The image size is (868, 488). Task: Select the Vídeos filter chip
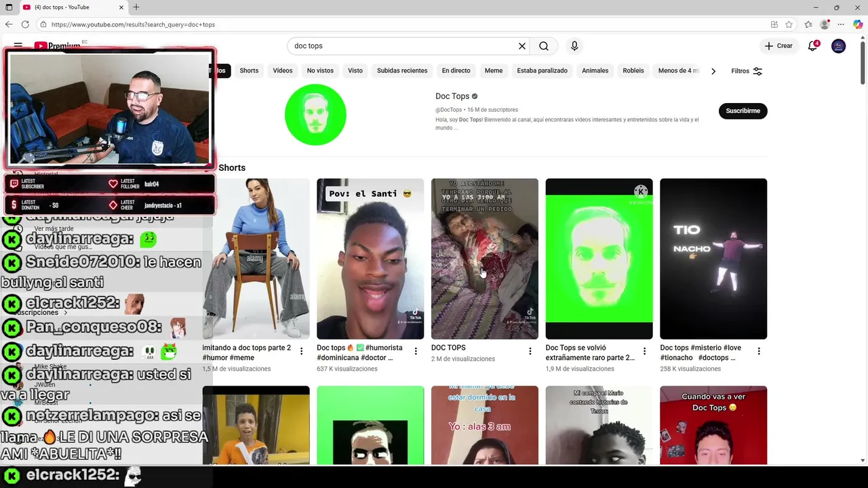[283, 70]
